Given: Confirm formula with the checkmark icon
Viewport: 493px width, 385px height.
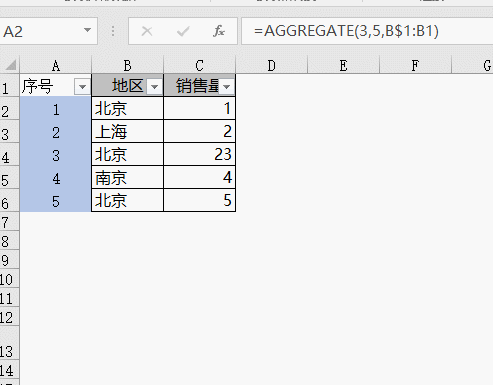Looking at the screenshot, I should [183, 31].
